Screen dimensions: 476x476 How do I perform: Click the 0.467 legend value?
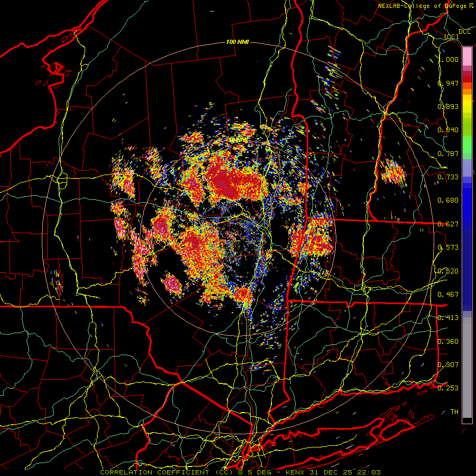(x=448, y=295)
